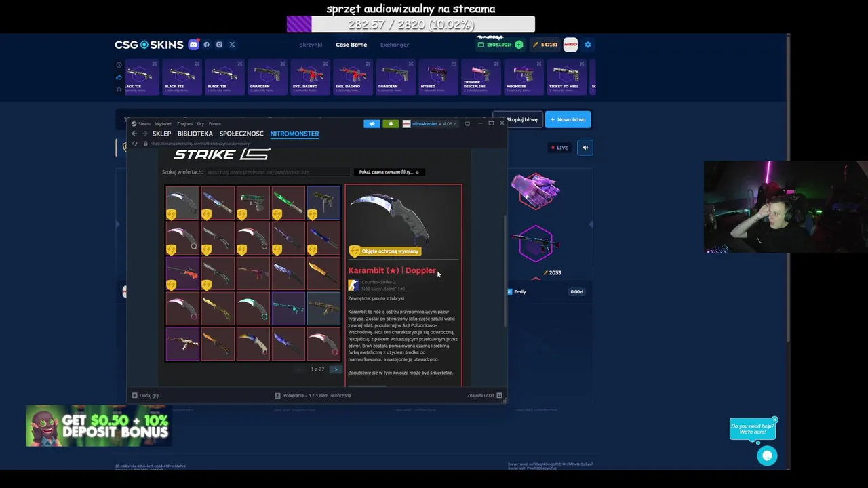The width and height of the screenshot is (868, 488).
Task: Open the Gry menu in Steam
Action: pyautogui.click(x=201, y=124)
